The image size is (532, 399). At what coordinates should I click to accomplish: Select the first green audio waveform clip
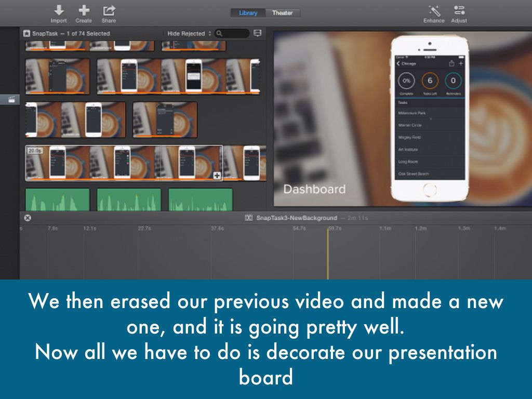[x=57, y=200]
